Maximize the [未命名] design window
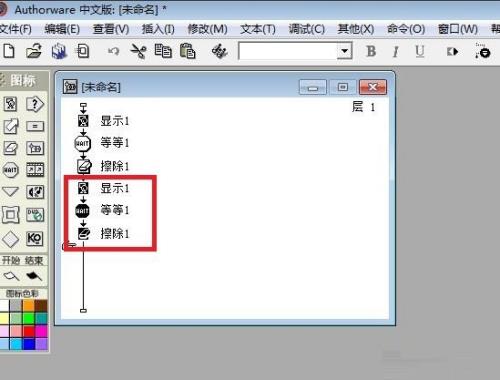The width and height of the screenshot is (500, 380). pos(343,87)
